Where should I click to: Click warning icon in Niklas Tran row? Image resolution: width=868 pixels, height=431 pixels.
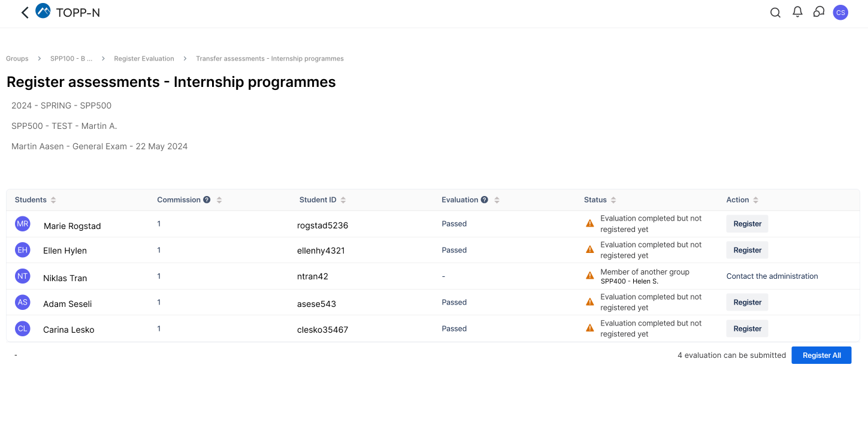[x=590, y=276]
